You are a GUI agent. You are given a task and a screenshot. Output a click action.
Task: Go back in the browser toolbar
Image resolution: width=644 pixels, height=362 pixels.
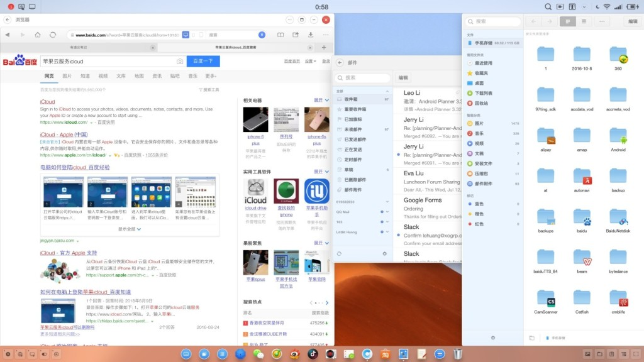pos(8,35)
